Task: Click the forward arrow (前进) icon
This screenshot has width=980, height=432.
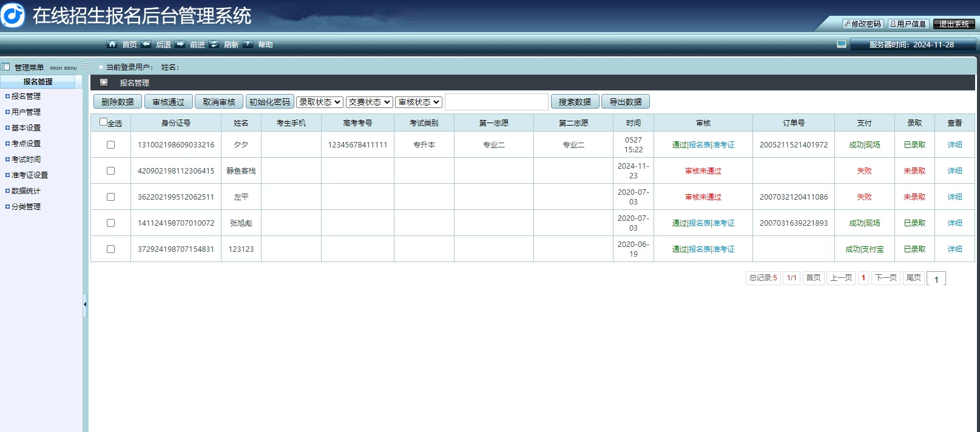Action: pos(180,44)
